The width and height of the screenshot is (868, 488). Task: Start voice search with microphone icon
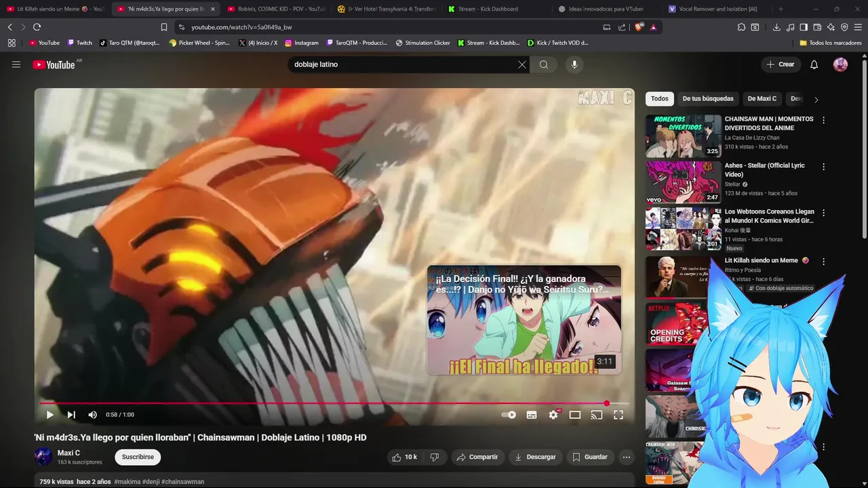(x=574, y=64)
